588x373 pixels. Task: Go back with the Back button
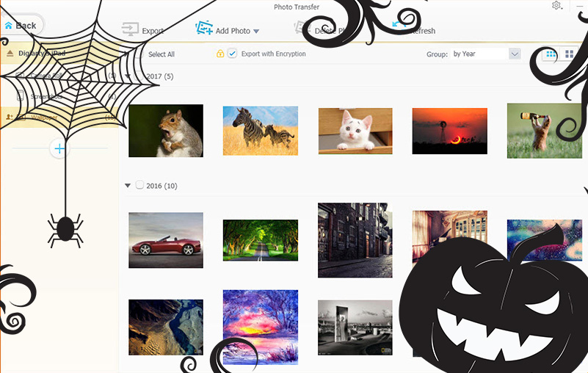click(21, 25)
